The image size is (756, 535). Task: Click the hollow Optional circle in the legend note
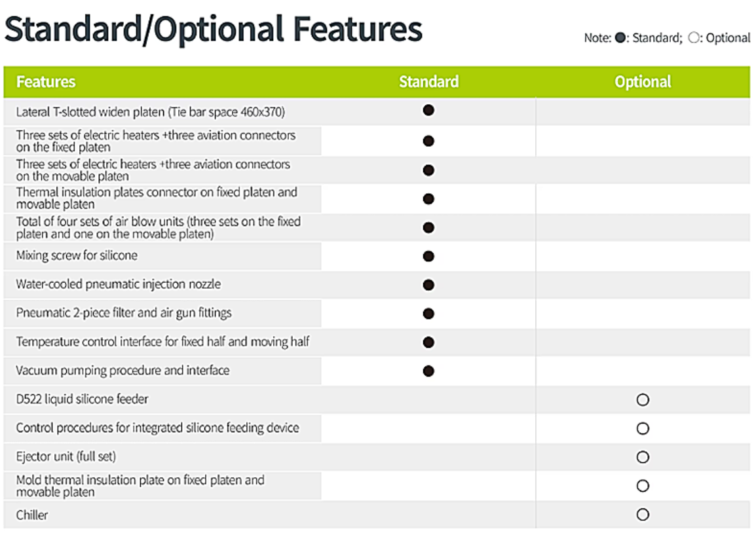point(694,38)
